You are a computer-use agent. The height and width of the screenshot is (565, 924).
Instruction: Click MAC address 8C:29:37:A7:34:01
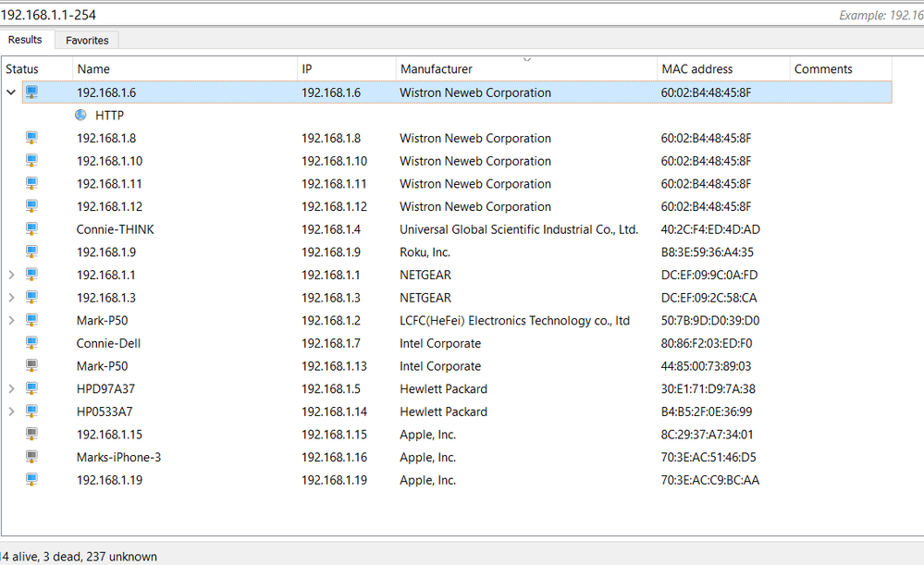click(707, 435)
